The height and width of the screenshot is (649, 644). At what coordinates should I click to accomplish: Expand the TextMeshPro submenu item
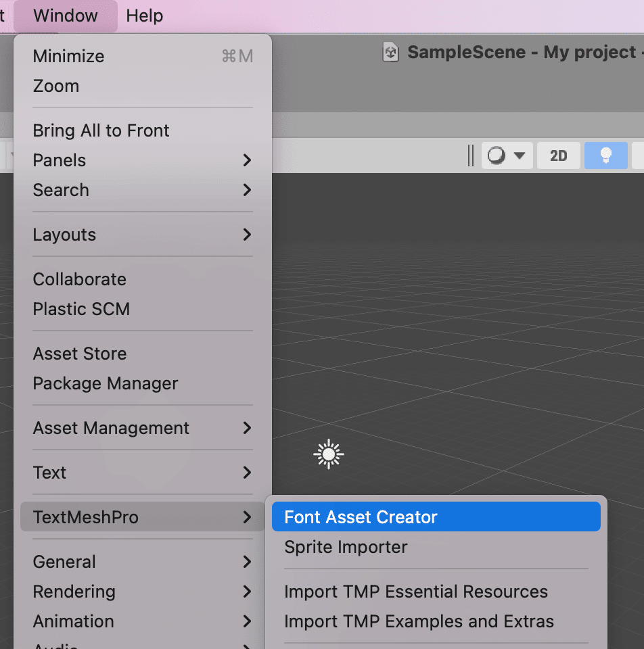tap(143, 517)
